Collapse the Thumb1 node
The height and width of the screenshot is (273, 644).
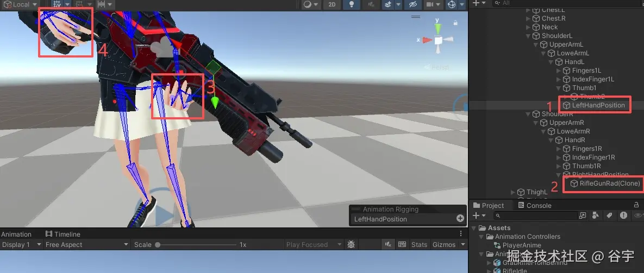pos(559,88)
